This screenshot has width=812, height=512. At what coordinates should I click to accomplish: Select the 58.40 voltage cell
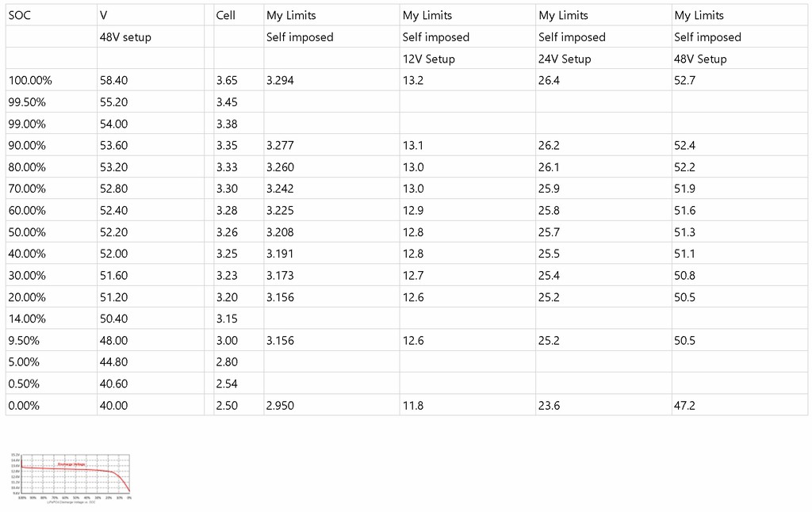click(x=151, y=80)
